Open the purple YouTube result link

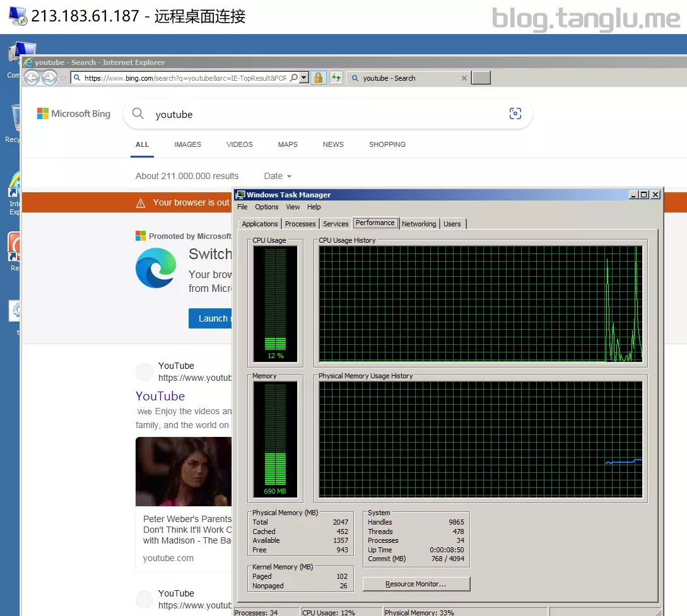(x=160, y=396)
